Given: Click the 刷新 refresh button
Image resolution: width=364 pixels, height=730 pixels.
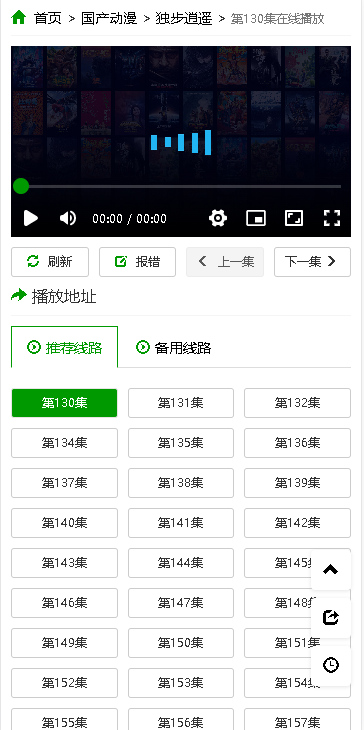Looking at the screenshot, I should 50,262.
